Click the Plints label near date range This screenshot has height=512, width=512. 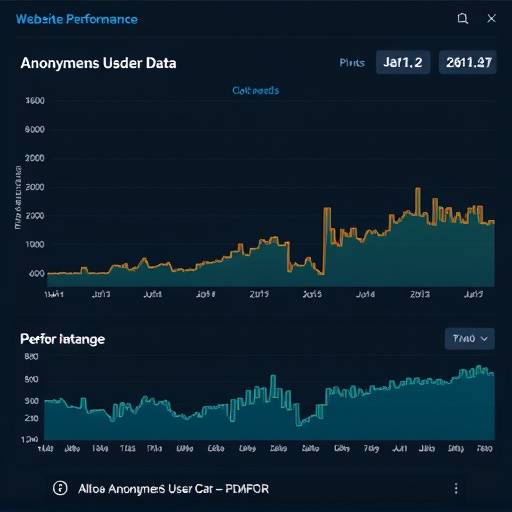point(352,63)
